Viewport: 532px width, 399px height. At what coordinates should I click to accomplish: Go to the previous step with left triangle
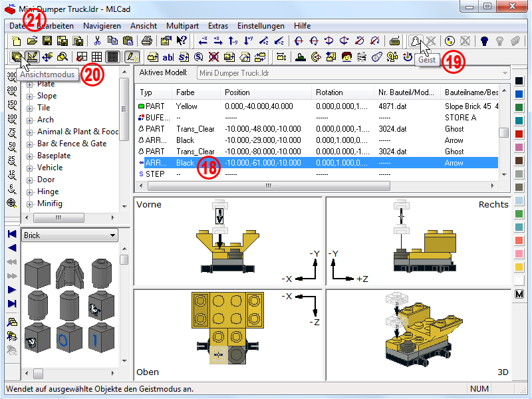[x=12, y=247]
